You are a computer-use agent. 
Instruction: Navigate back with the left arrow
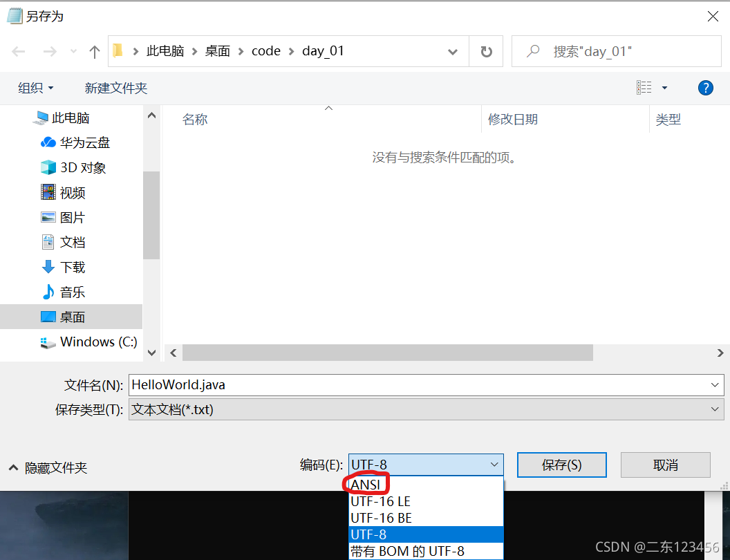coord(18,50)
